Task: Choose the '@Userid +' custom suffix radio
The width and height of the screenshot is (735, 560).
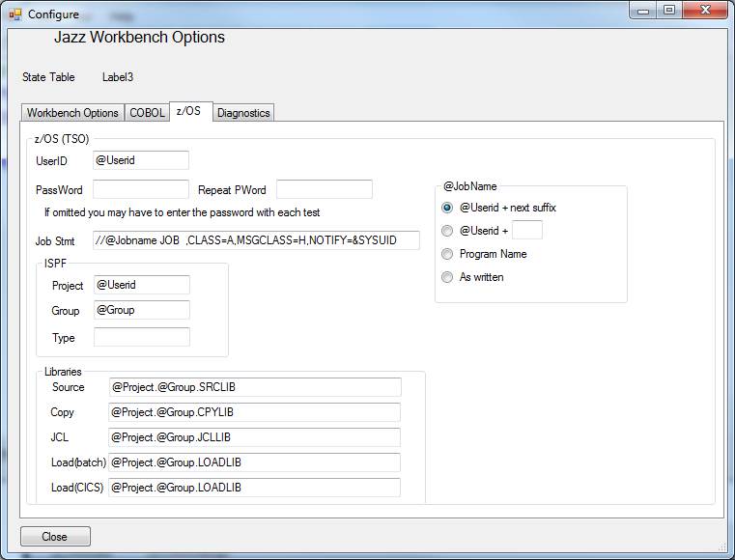Action: pos(475,231)
